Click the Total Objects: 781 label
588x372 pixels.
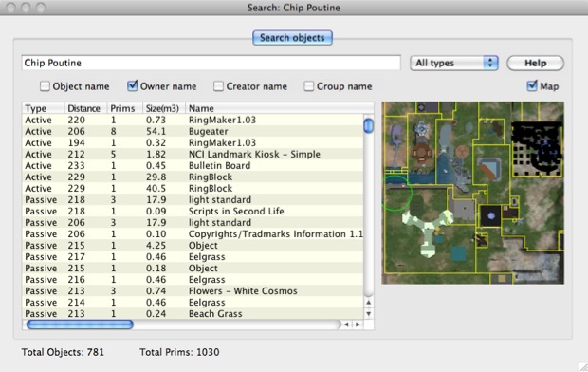[x=63, y=352]
